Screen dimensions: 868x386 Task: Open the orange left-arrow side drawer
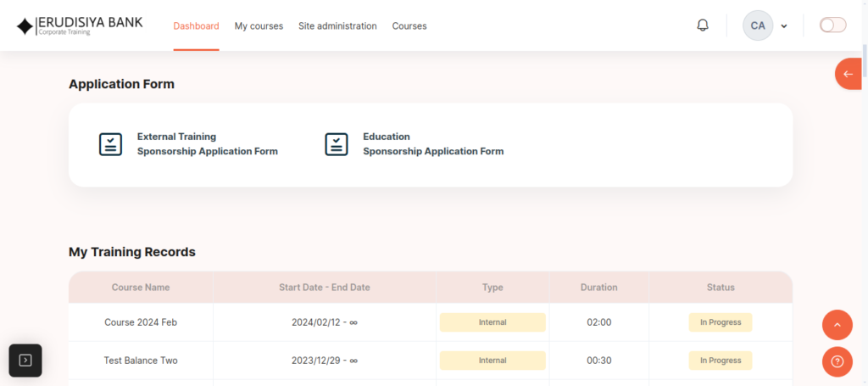tap(848, 74)
